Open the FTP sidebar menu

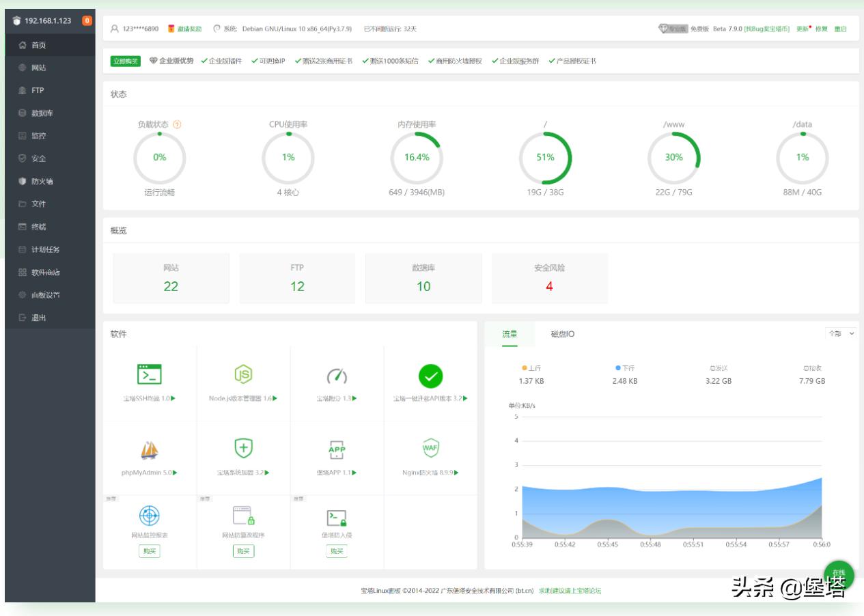pos(50,90)
